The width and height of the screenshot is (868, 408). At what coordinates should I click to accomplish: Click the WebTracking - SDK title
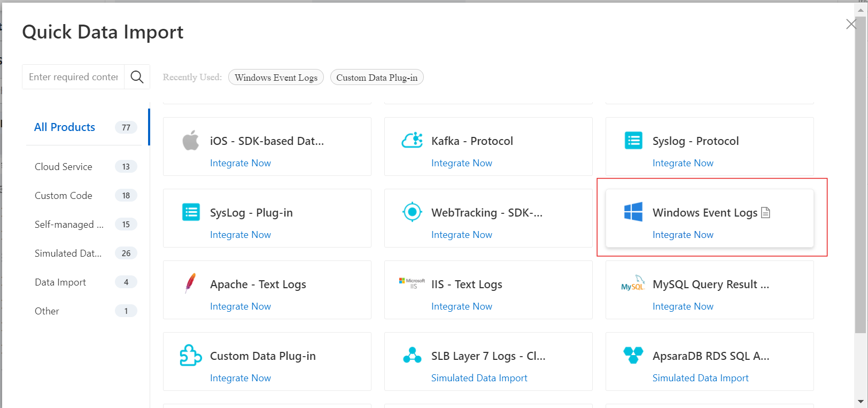pyautogui.click(x=487, y=213)
